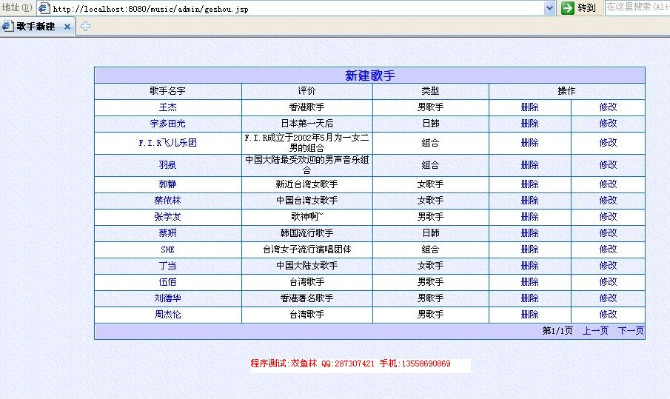Click the 类型 column header
This screenshot has height=399, width=670.
coord(430,91)
